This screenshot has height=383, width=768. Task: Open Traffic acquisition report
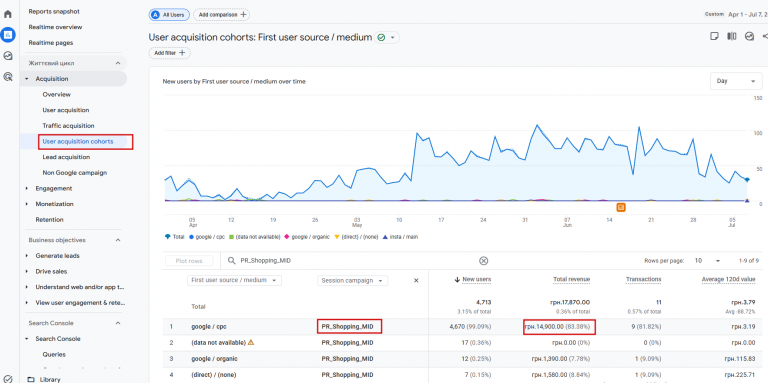(x=69, y=126)
